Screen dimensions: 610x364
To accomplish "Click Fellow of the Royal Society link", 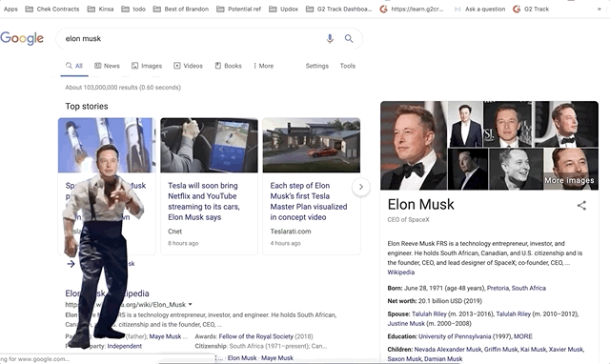I will point(256,336).
